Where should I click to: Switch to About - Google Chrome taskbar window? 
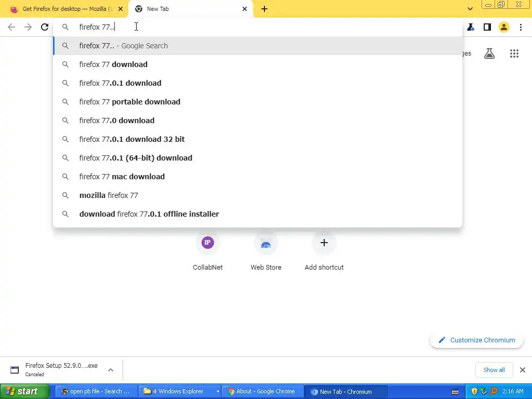pyautogui.click(x=262, y=392)
